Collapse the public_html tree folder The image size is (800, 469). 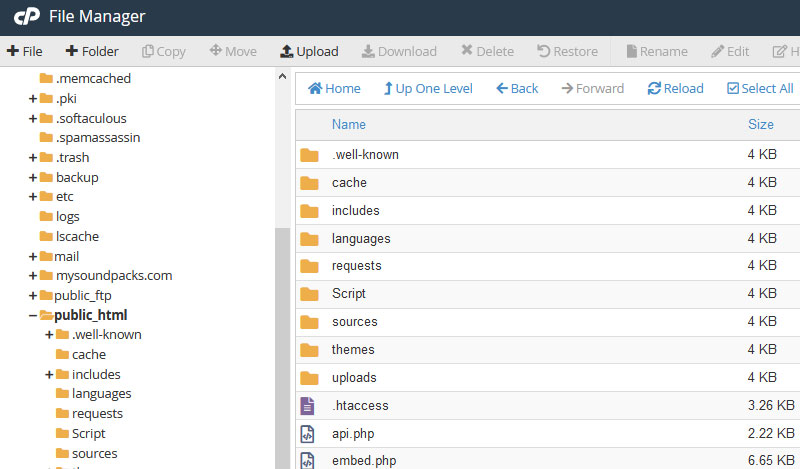click(x=33, y=315)
